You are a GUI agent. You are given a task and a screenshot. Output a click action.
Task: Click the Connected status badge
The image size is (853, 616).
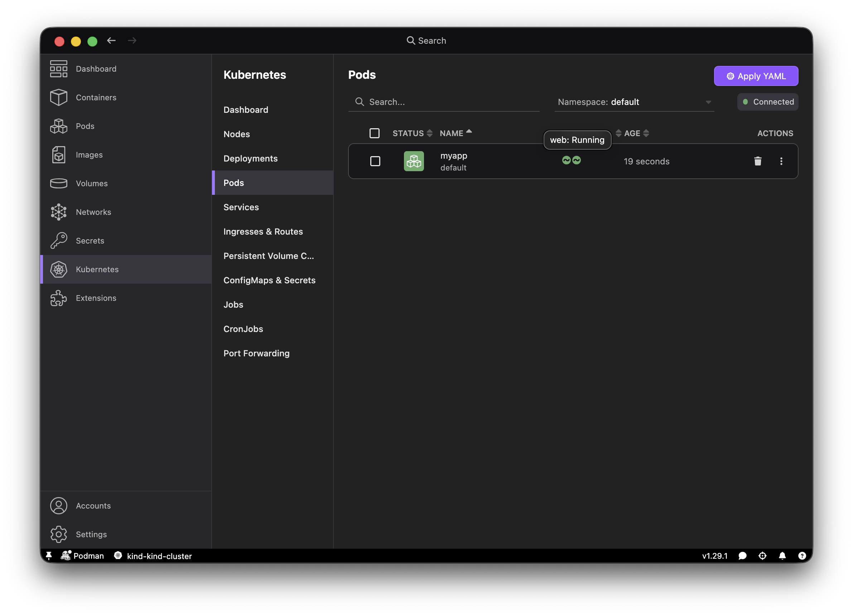(x=768, y=102)
